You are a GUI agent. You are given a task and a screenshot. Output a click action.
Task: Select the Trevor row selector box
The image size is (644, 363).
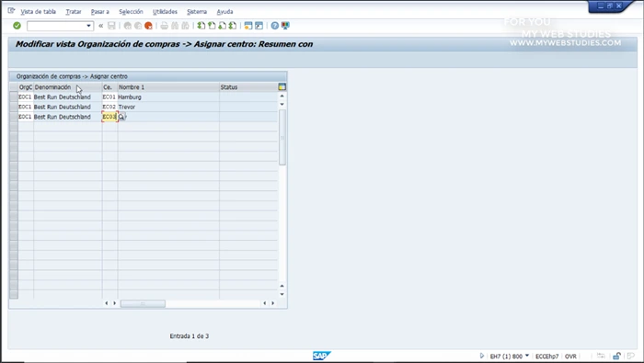(x=14, y=107)
